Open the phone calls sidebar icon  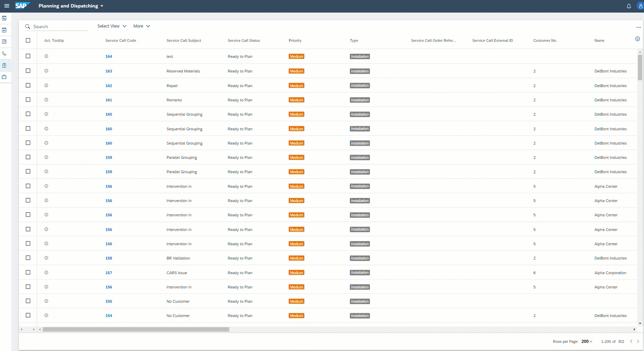pyautogui.click(x=4, y=53)
